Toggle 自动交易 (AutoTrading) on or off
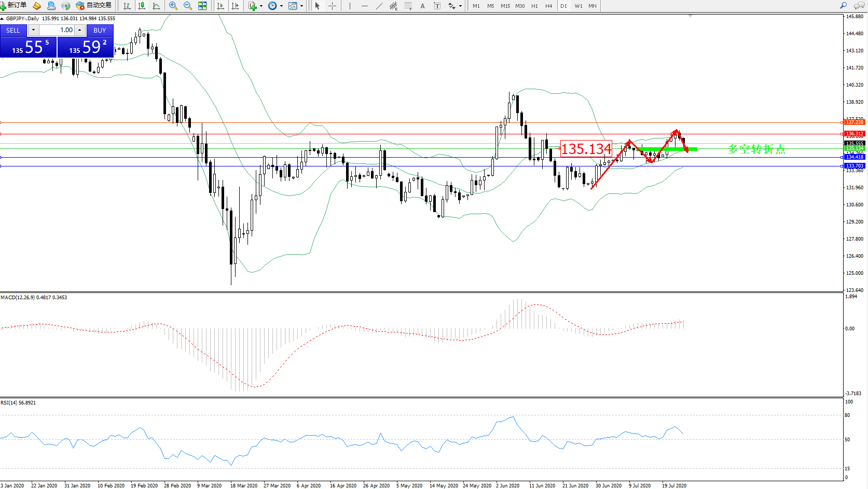868x489 pixels. click(x=94, y=6)
